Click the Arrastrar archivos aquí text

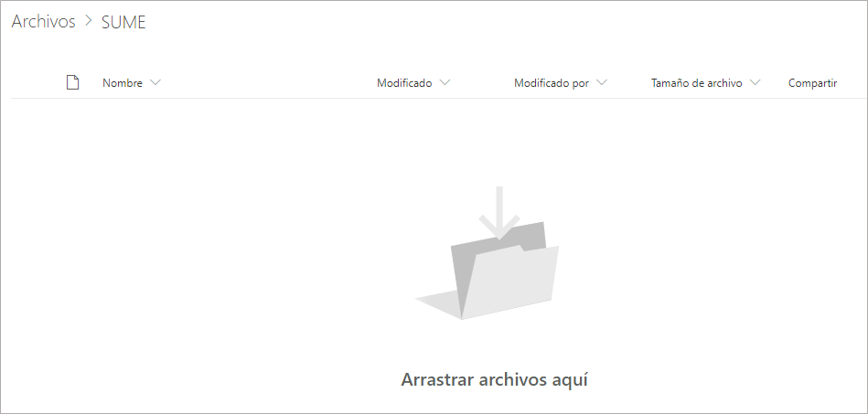click(x=494, y=380)
